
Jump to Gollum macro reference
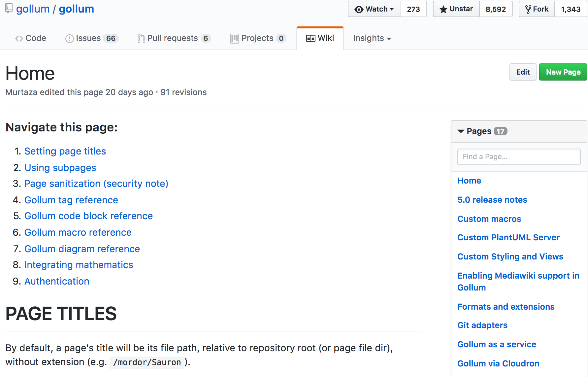tap(78, 232)
